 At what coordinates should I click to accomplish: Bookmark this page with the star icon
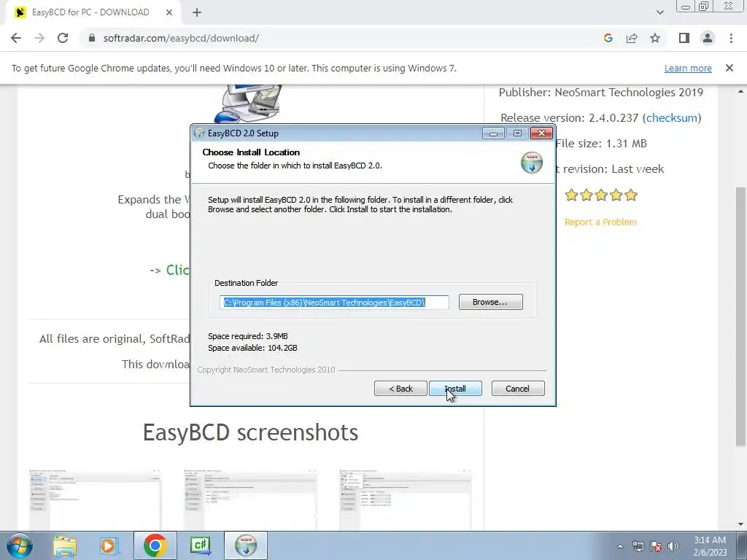pyautogui.click(x=655, y=38)
